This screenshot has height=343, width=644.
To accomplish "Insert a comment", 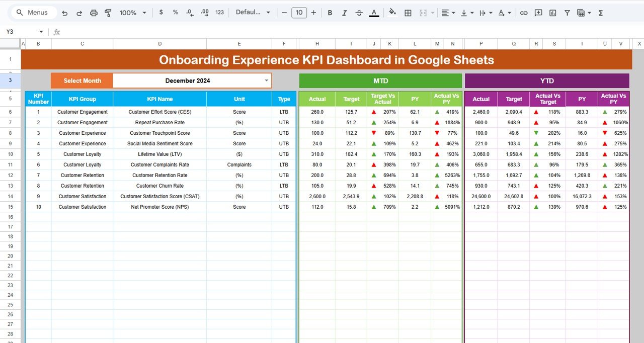I will pyautogui.click(x=538, y=13).
